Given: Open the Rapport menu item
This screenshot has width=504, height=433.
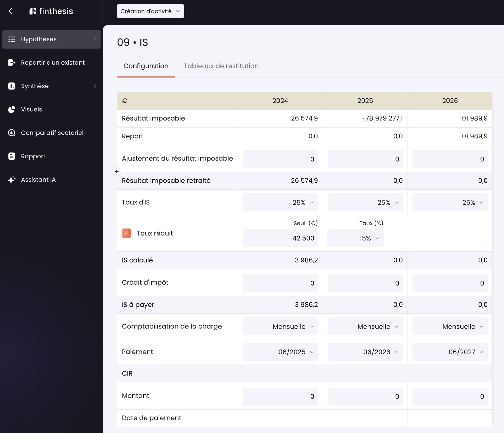Looking at the screenshot, I should (x=51, y=156).
